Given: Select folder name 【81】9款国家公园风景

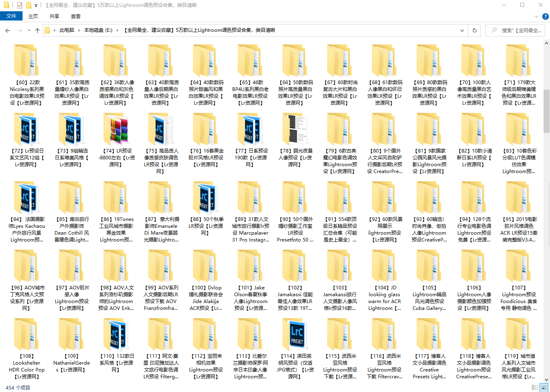Looking at the screenshot, I should click(429, 161).
